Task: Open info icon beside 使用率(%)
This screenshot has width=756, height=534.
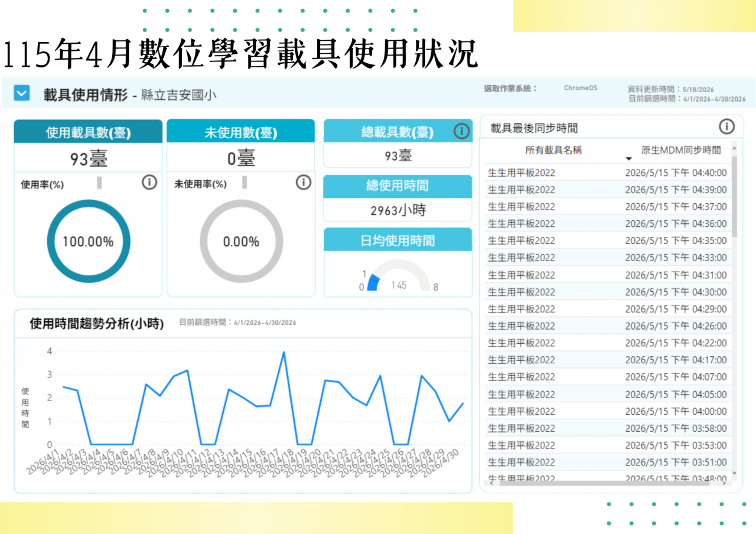Action: (x=149, y=183)
